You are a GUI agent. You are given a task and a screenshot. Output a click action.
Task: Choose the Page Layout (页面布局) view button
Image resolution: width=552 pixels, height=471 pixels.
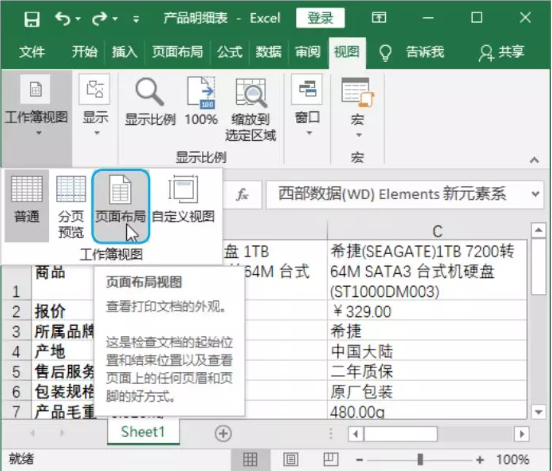coord(120,206)
